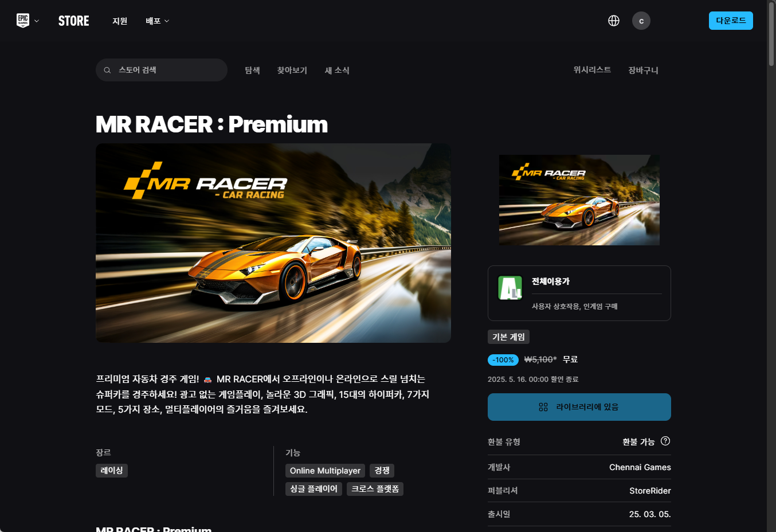Open the 장바구니 link
This screenshot has height=532, width=776.
click(x=643, y=70)
